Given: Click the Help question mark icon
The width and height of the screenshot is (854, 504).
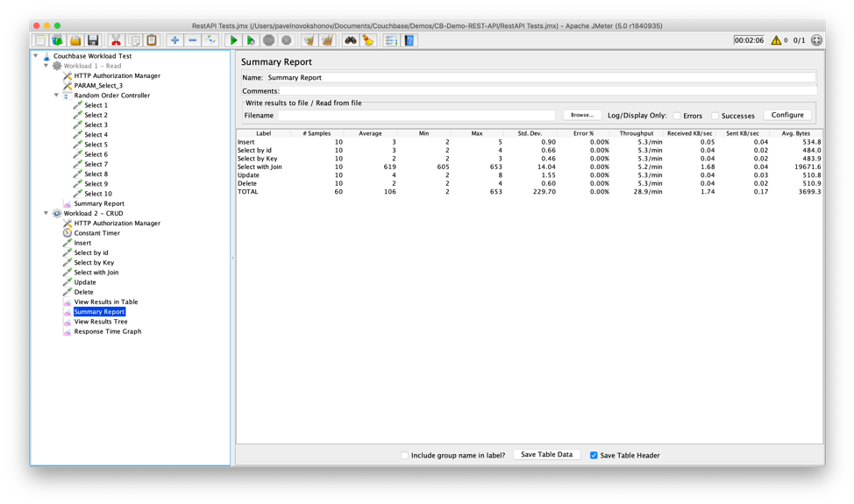Looking at the screenshot, I should click(x=409, y=40).
